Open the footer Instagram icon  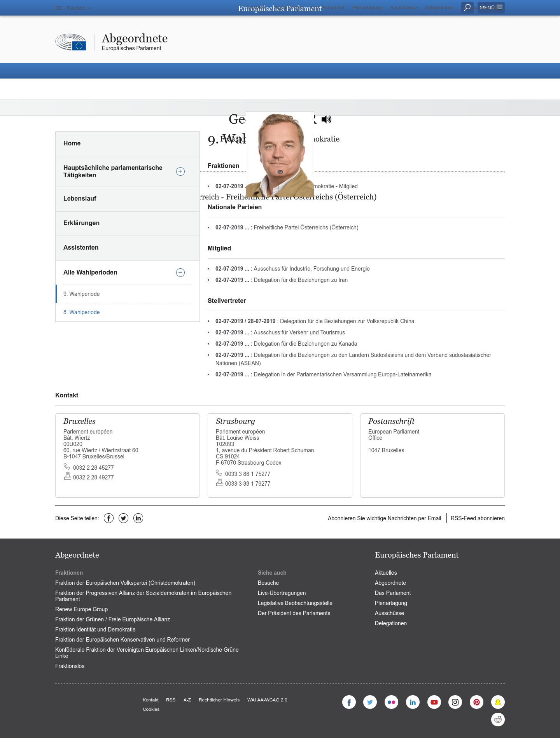pyautogui.click(x=455, y=702)
